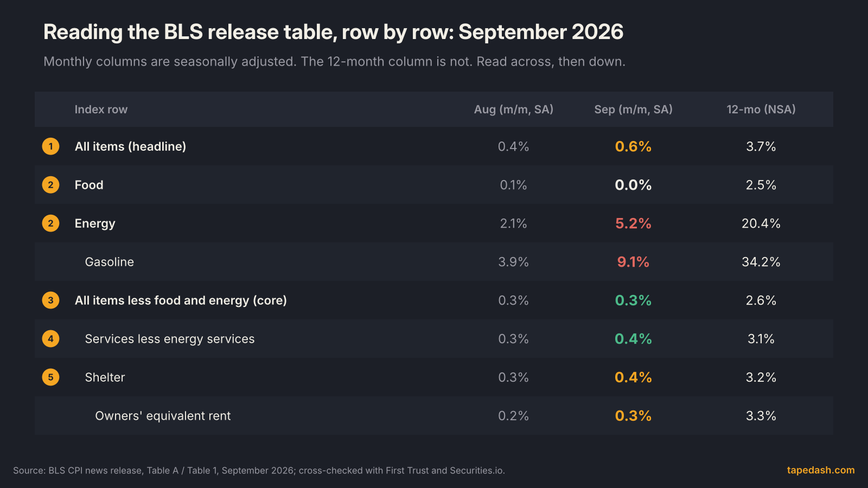Click Gasoline September value 9.1%
The width and height of the screenshot is (868, 488).
(x=633, y=262)
